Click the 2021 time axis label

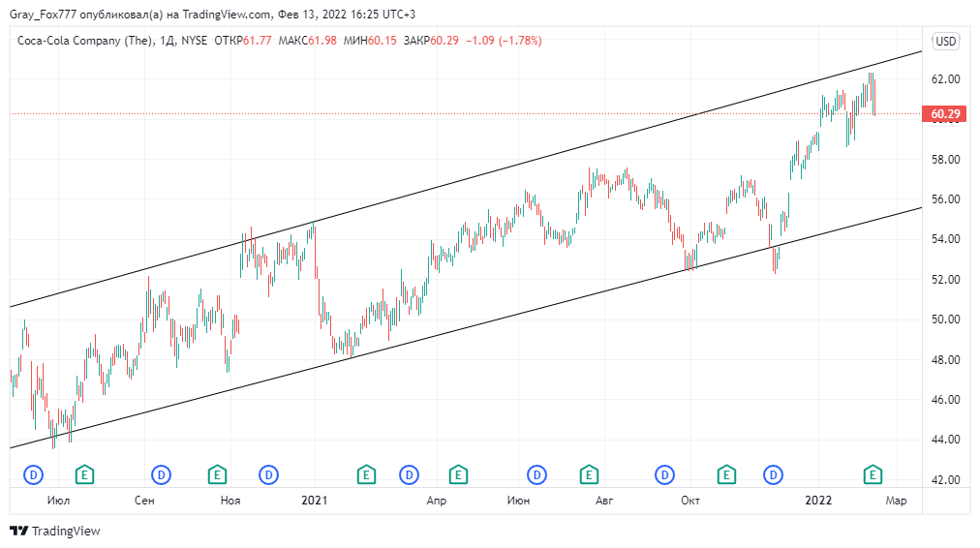(x=315, y=501)
